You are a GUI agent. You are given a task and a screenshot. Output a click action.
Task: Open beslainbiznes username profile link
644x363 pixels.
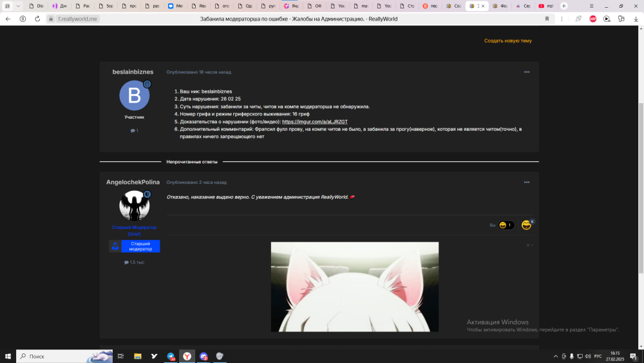coord(133,72)
